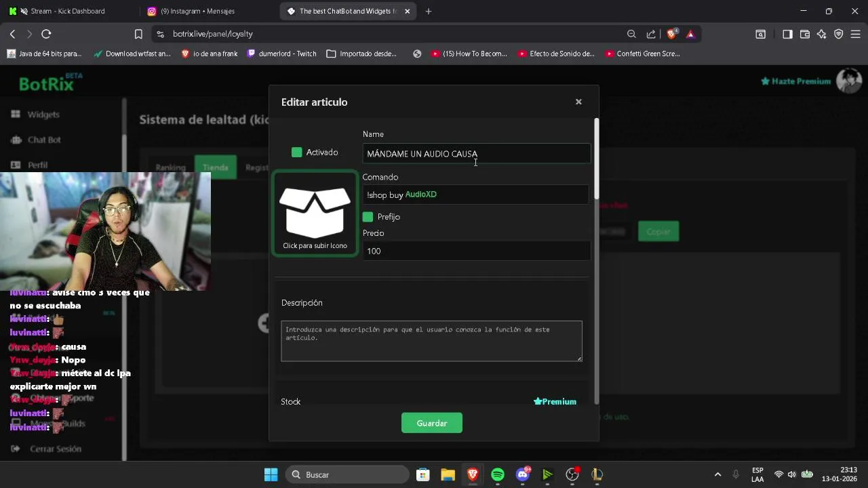Open File Explorer from taskbar
This screenshot has width=868, height=488.
coord(448,474)
